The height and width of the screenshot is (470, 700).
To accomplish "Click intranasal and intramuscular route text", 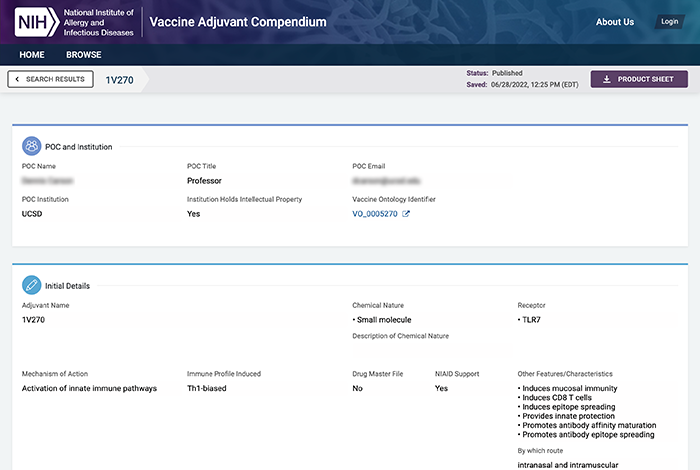I will point(568,465).
